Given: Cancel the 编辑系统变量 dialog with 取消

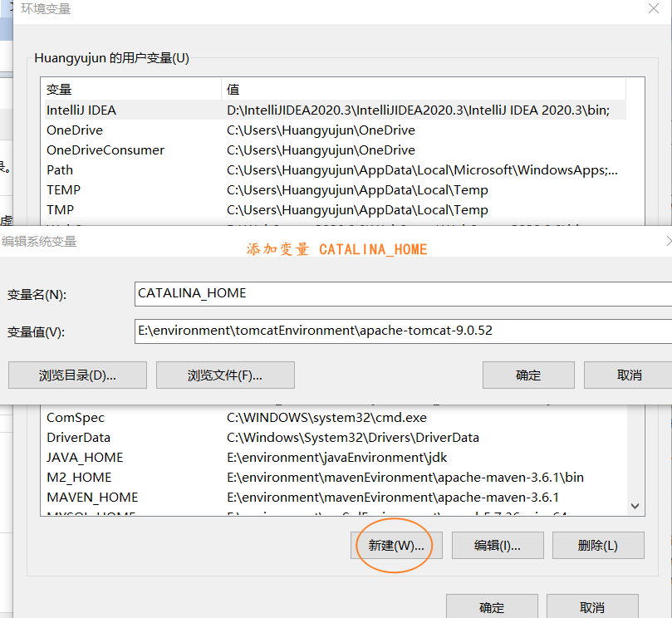Looking at the screenshot, I should (x=628, y=375).
